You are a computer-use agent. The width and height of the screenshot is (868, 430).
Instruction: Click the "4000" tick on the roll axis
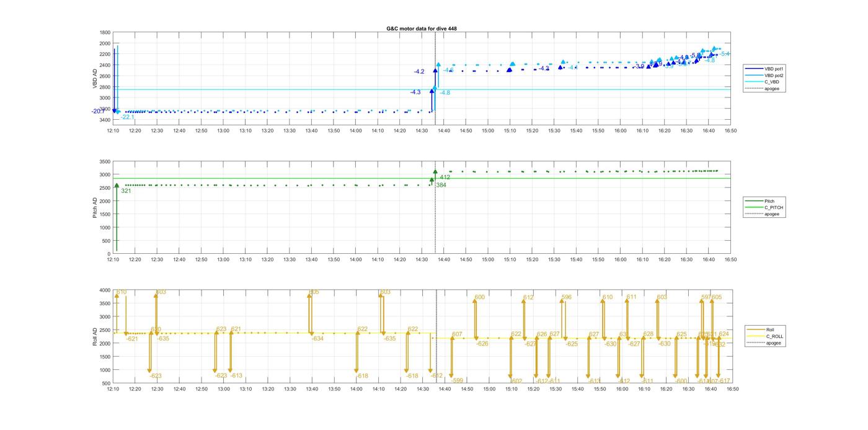[x=105, y=290]
